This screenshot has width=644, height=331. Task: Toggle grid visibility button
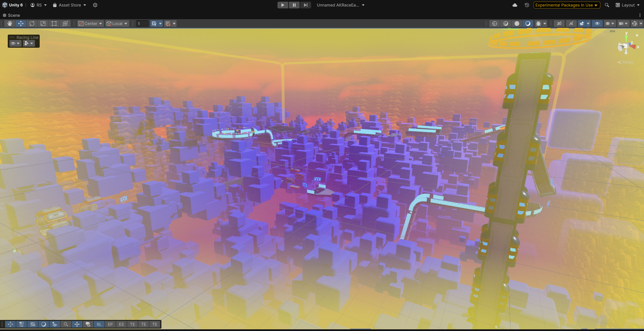point(154,24)
